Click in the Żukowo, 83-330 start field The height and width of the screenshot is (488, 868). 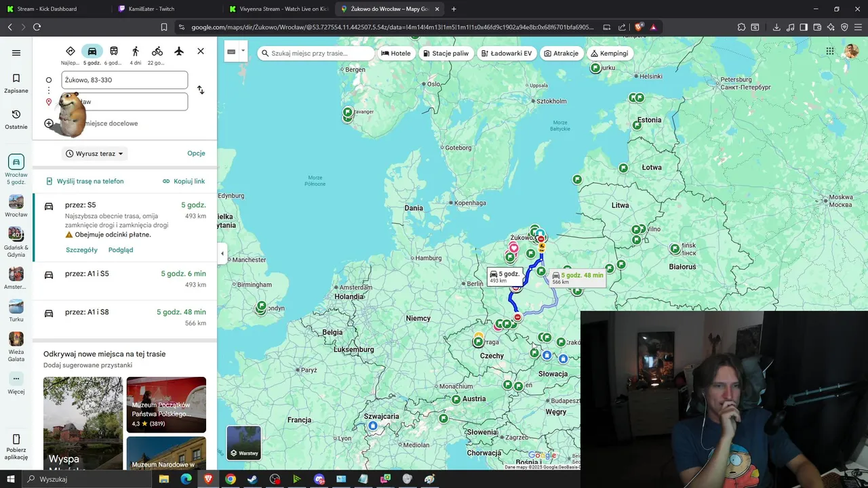pyautogui.click(x=124, y=80)
